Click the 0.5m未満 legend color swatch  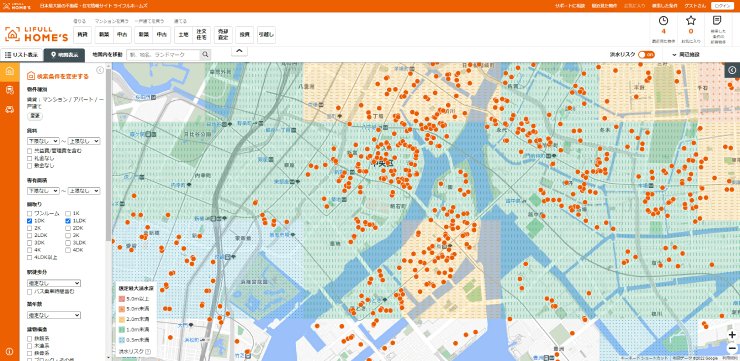point(121,339)
